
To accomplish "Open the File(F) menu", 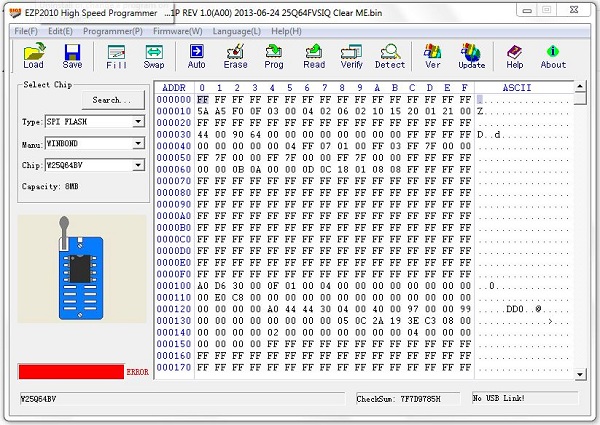I will coord(26,31).
